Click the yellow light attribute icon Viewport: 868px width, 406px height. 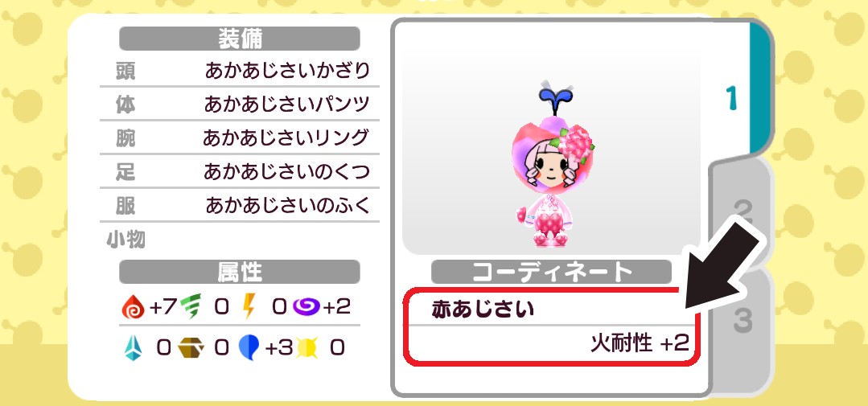coord(306,348)
